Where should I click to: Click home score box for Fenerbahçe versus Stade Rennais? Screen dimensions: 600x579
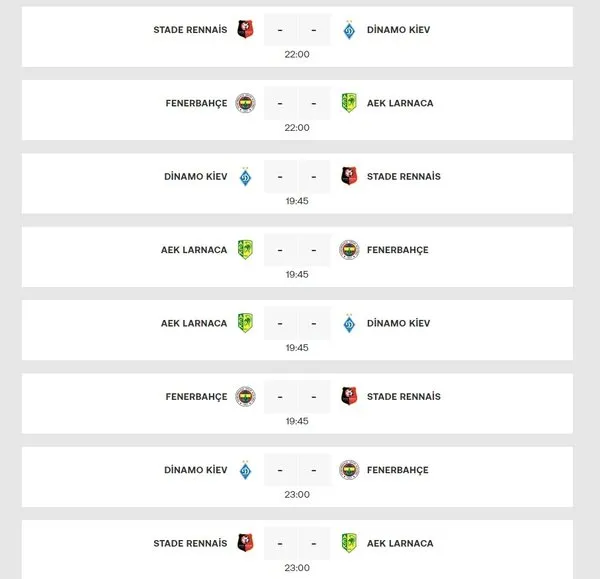[280, 397]
